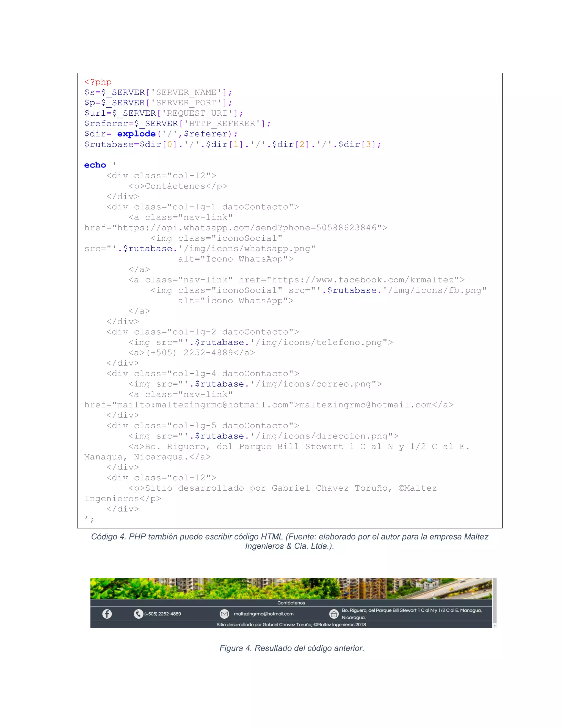
Task: Click the line "$p=$_SERVER['SERVER_PORT'];"
Action: coord(158,103)
